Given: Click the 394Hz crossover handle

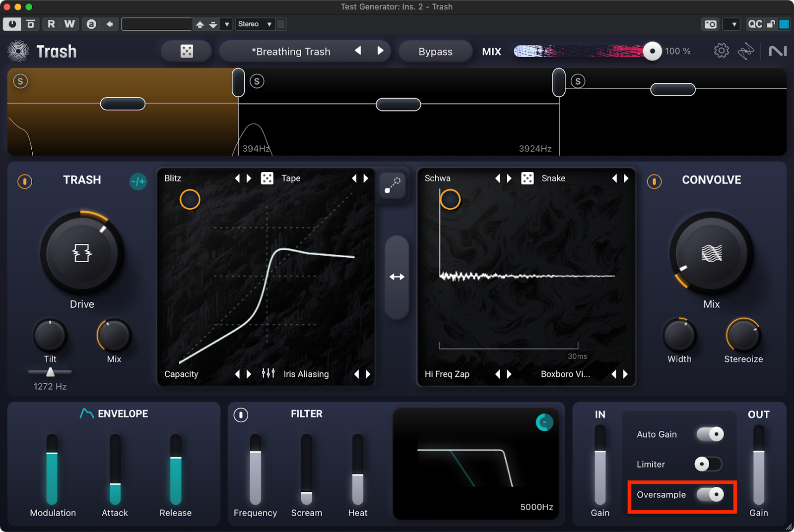Looking at the screenshot, I should (238, 82).
